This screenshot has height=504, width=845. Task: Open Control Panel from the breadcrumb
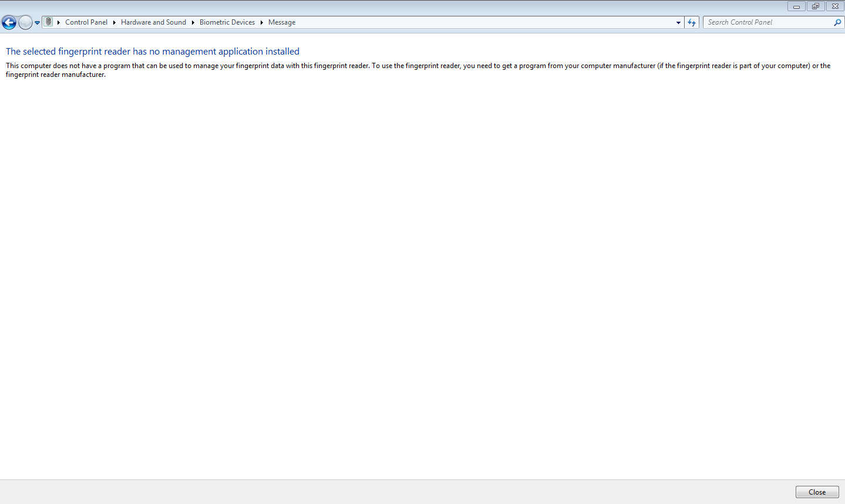click(x=86, y=22)
